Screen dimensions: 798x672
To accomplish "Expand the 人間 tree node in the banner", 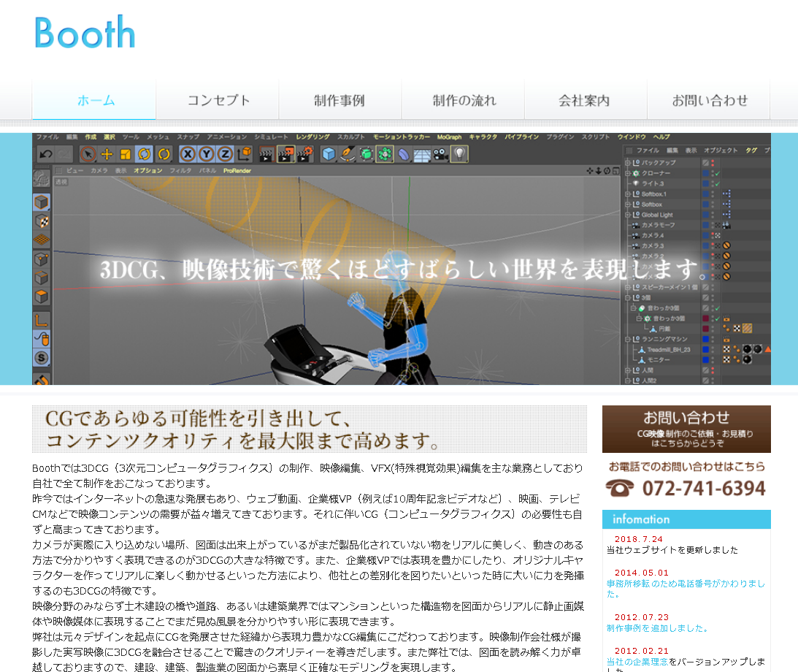I will point(627,370).
